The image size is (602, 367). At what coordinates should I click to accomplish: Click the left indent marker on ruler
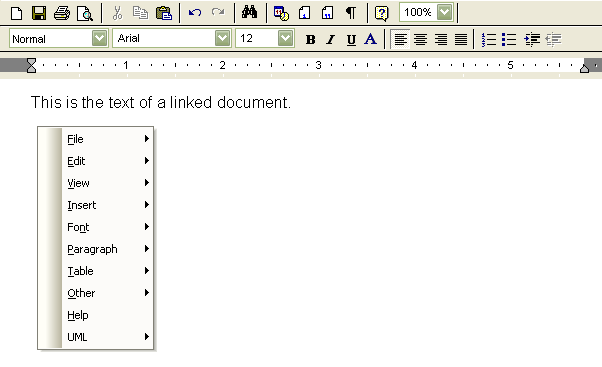[31, 65]
